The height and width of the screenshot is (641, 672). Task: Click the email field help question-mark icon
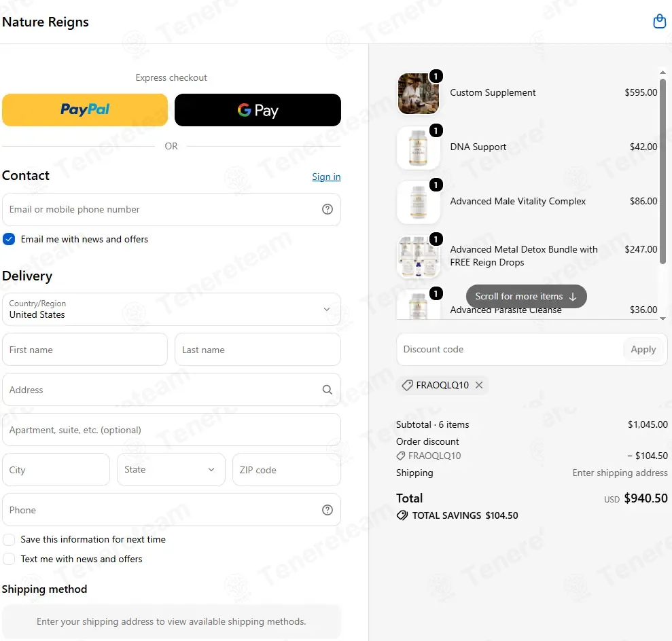(x=328, y=209)
